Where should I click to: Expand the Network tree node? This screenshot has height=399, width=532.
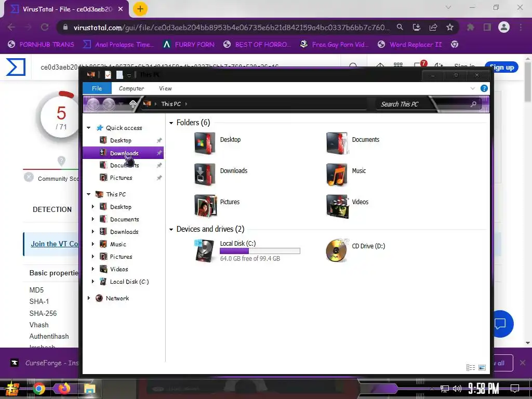88,298
